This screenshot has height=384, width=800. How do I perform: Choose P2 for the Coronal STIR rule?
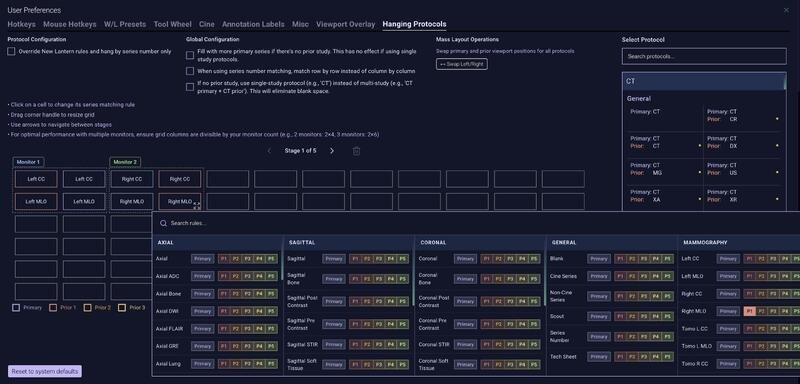click(x=497, y=345)
